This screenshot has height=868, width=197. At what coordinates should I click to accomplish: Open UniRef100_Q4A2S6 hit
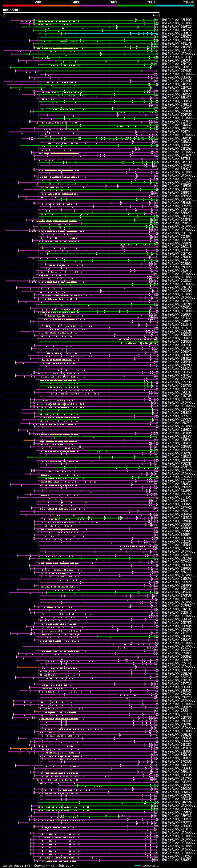click(177, 128)
